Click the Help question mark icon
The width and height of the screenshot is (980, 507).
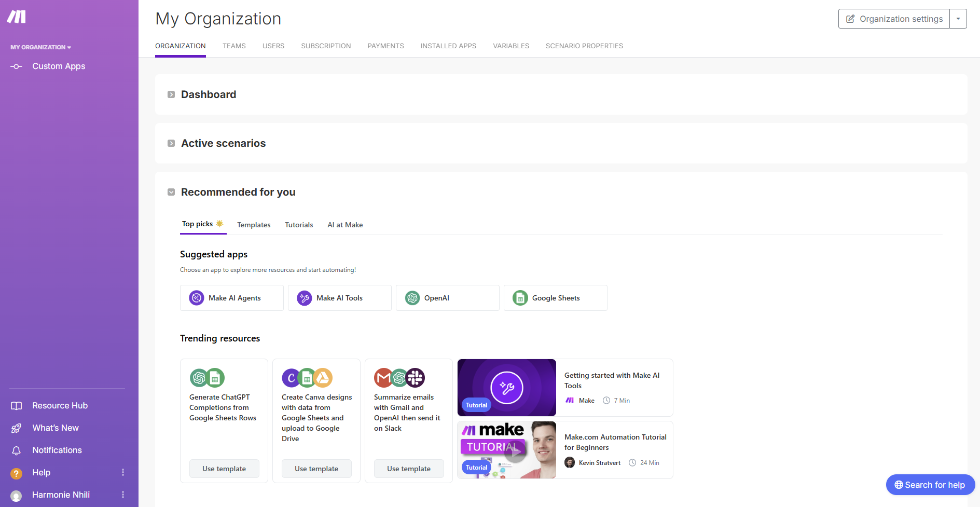pos(17,473)
